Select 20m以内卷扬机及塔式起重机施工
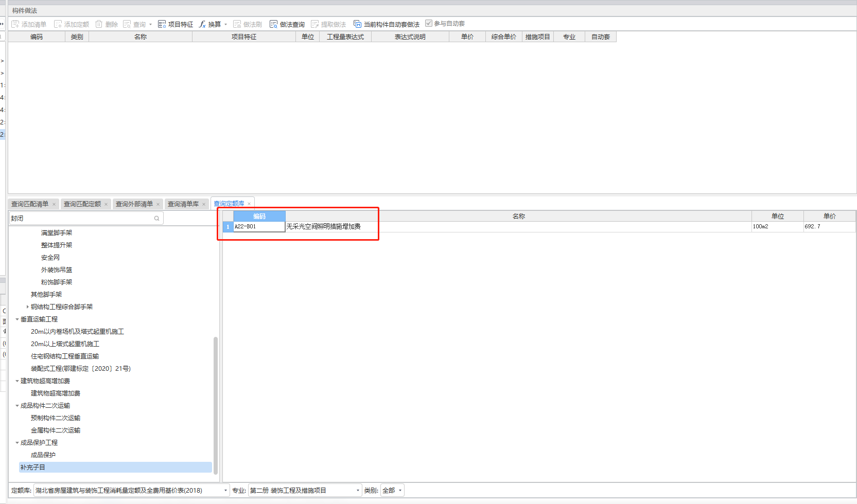857x504 pixels. pos(77,332)
